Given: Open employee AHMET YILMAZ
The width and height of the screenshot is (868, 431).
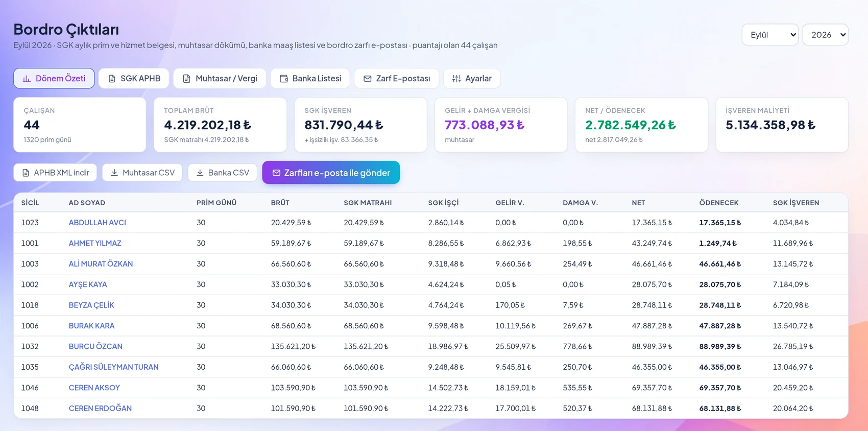Looking at the screenshot, I should coord(95,243).
